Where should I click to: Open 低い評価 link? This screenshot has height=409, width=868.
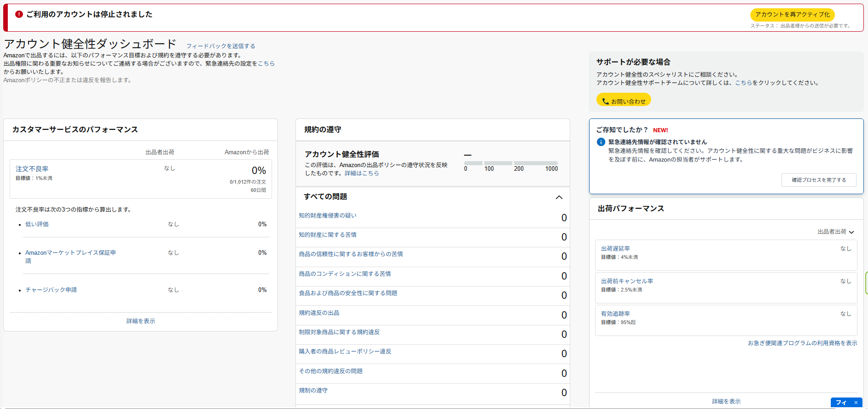(x=37, y=224)
